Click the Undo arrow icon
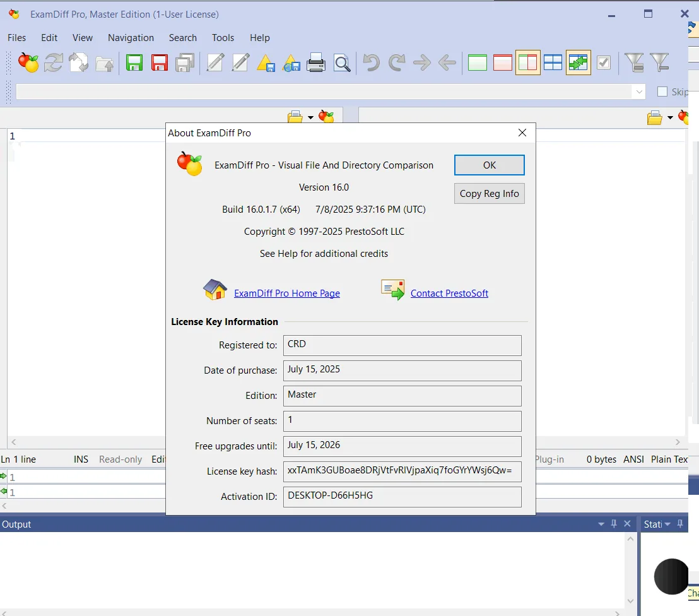 coord(371,62)
